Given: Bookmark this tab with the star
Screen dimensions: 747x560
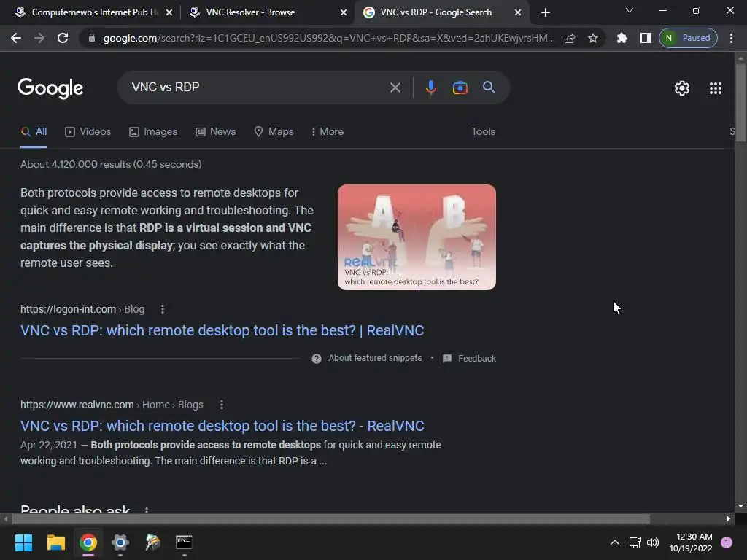Looking at the screenshot, I should [592, 38].
